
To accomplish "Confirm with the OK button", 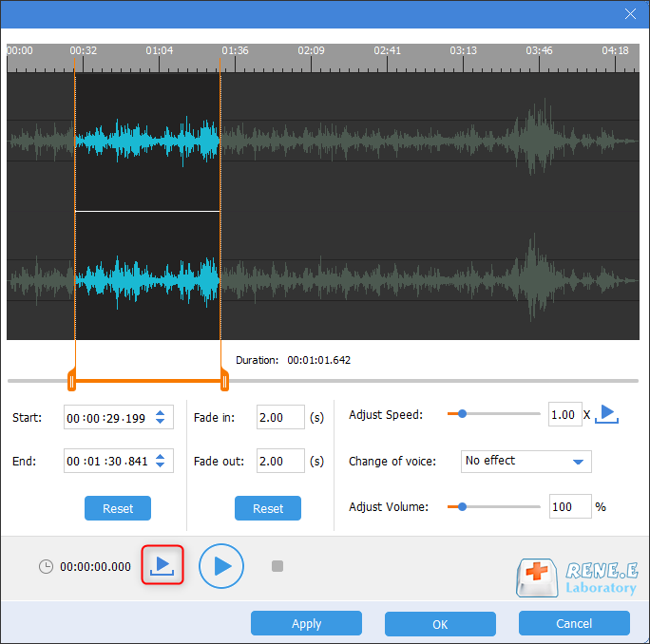I will click(x=440, y=624).
